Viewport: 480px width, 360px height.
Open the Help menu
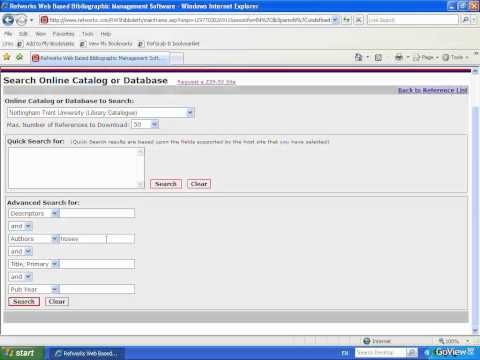coord(106,34)
